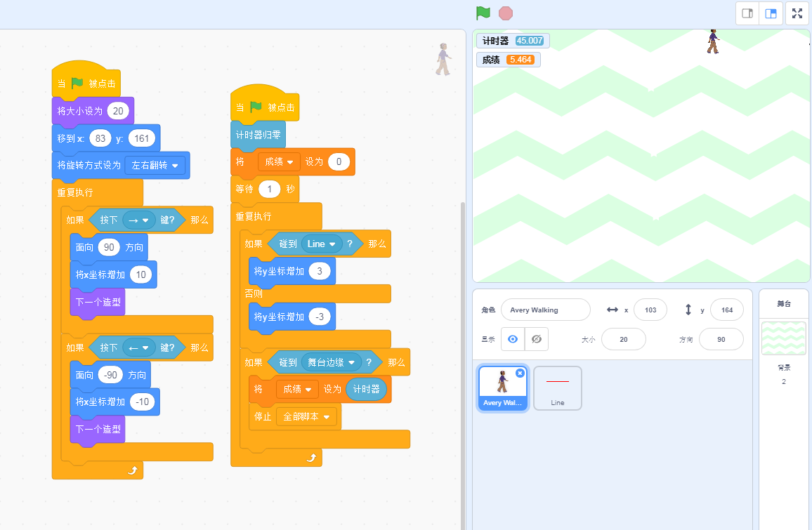
Task: Click the 计时器 reporter in set block
Action: click(366, 389)
